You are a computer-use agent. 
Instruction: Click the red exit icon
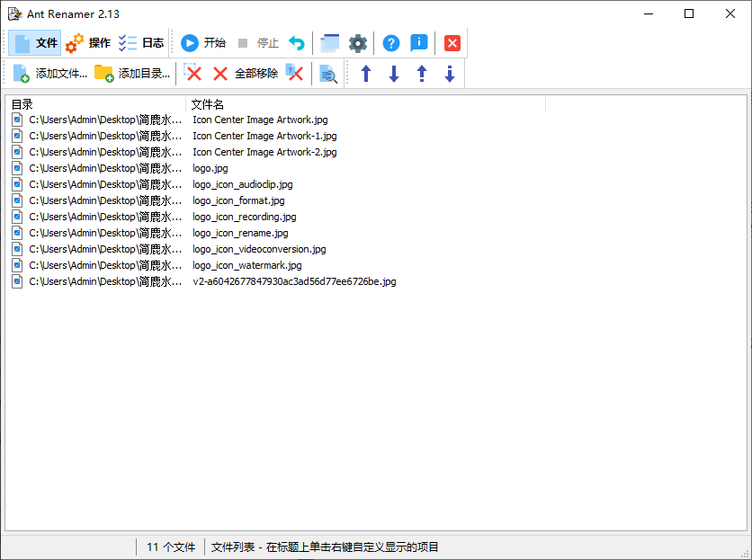click(451, 42)
